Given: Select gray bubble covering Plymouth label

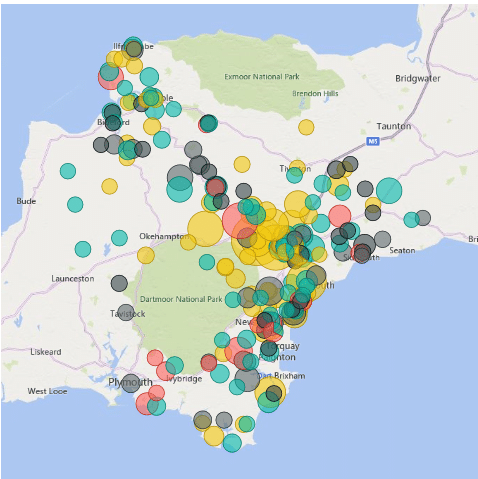Looking at the screenshot, I should click(x=131, y=383).
